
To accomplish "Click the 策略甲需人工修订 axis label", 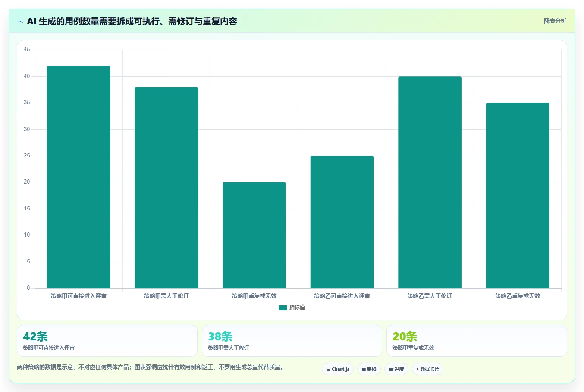I will pos(166,296).
